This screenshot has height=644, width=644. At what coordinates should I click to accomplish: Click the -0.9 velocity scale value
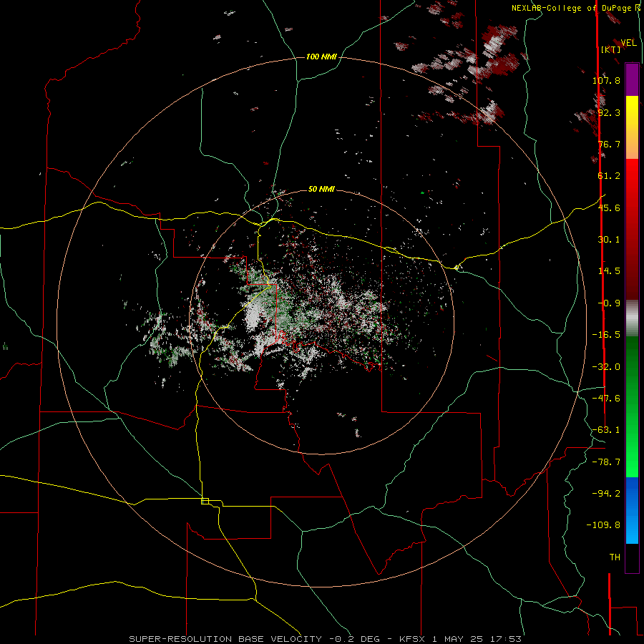609,303
